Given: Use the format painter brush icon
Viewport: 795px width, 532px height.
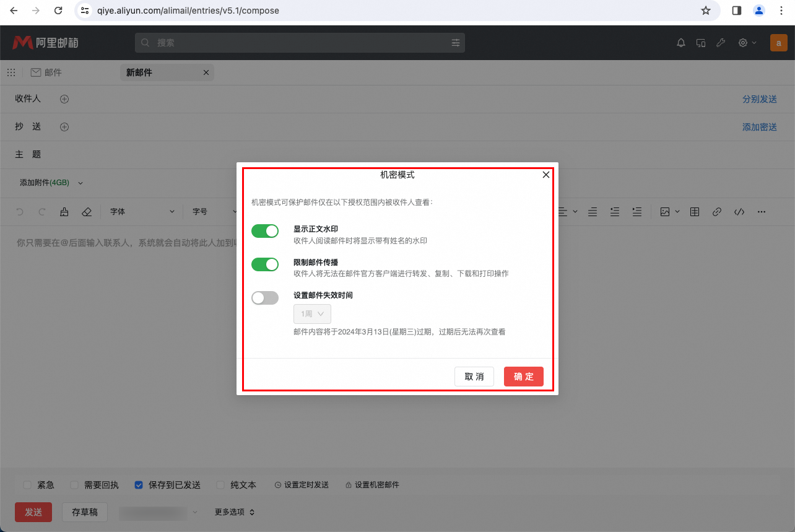Looking at the screenshot, I should (64, 211).
